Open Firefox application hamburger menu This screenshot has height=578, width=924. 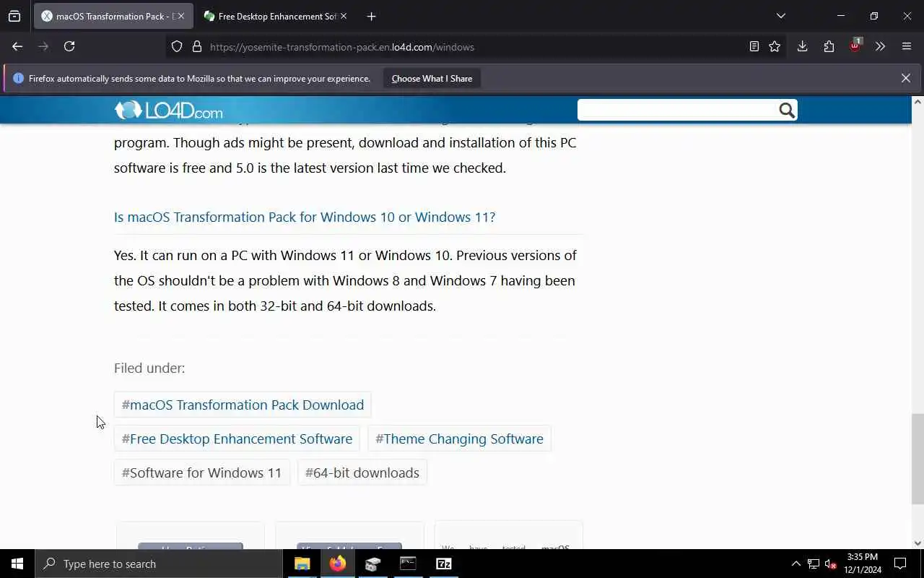click(x=907, y=46)
